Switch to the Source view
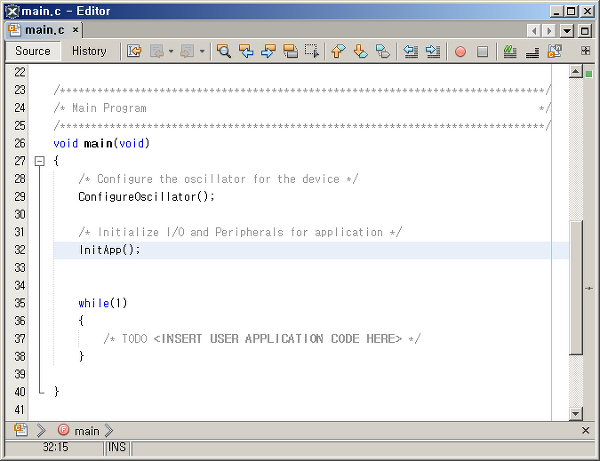 [x=33, y=51]
